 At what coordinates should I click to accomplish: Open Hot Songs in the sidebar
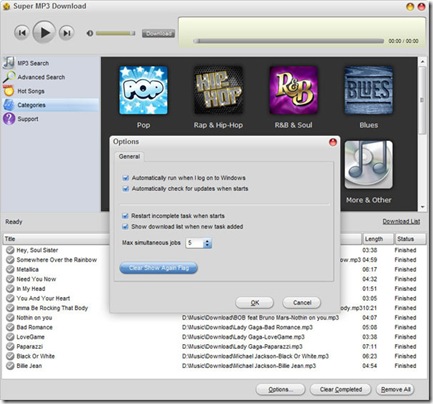point(31,91)
